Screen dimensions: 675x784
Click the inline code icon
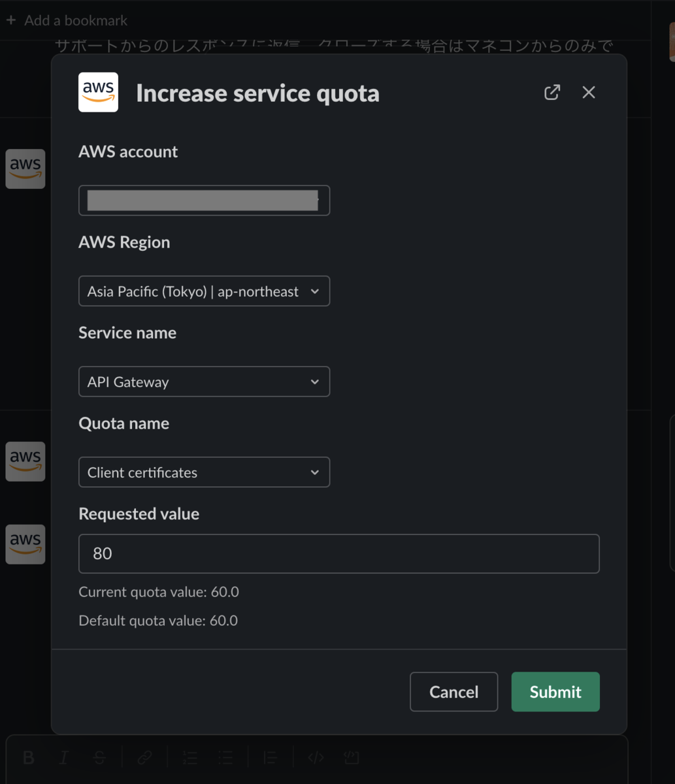[x=316, y=757]
